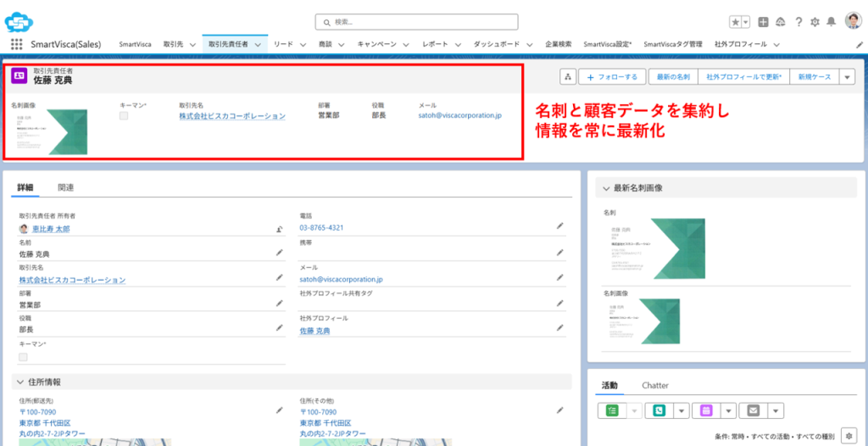Edit the 社外プロフィール field pencil icon
Screen dimensions: 868x446
click(560, 327)
